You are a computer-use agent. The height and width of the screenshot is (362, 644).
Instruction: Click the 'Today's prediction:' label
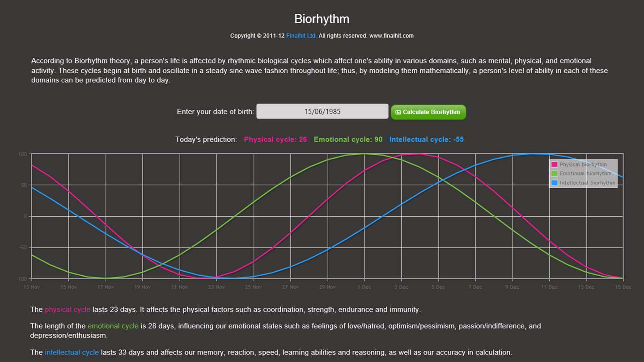pos(206,139)
